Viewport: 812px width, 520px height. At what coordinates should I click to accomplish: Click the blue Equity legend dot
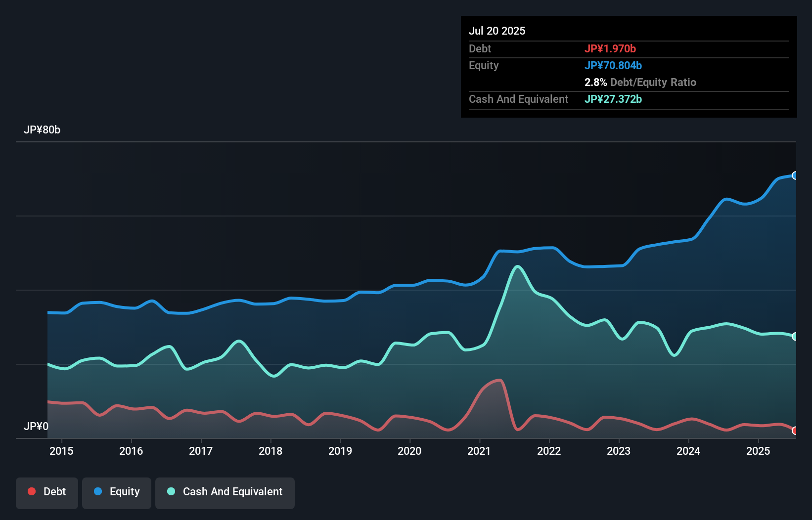[x=98, y=491]
